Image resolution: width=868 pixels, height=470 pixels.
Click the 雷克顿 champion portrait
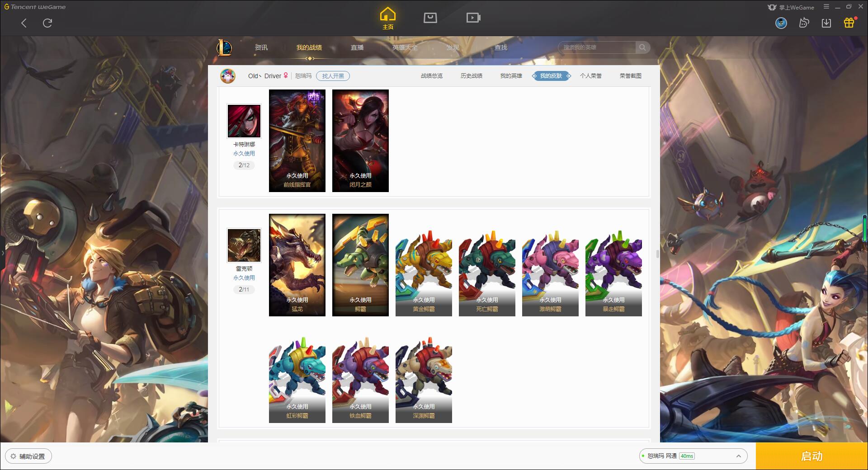[x=244, y=245]
